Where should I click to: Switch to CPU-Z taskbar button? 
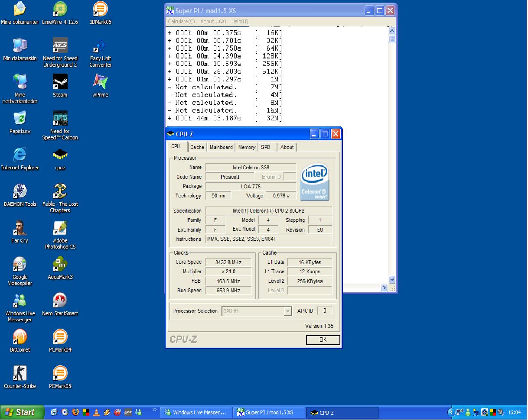tap(342, 413)
